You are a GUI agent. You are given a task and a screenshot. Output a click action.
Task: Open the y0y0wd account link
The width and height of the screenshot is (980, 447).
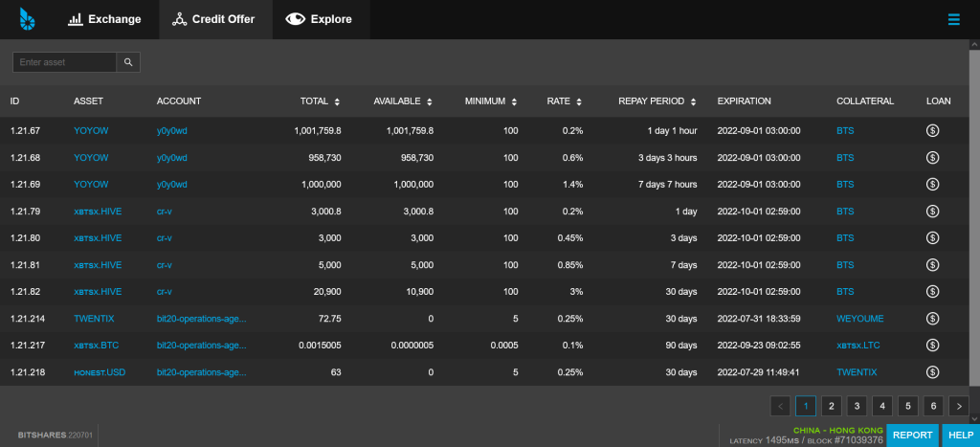(x=171, y=130)
